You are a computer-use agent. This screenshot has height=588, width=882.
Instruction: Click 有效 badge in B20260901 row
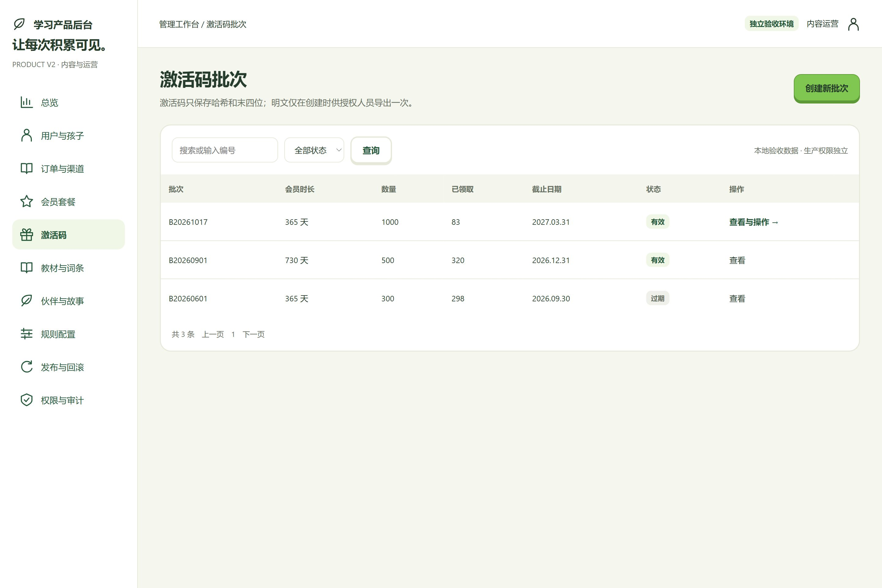pos(658,260)
